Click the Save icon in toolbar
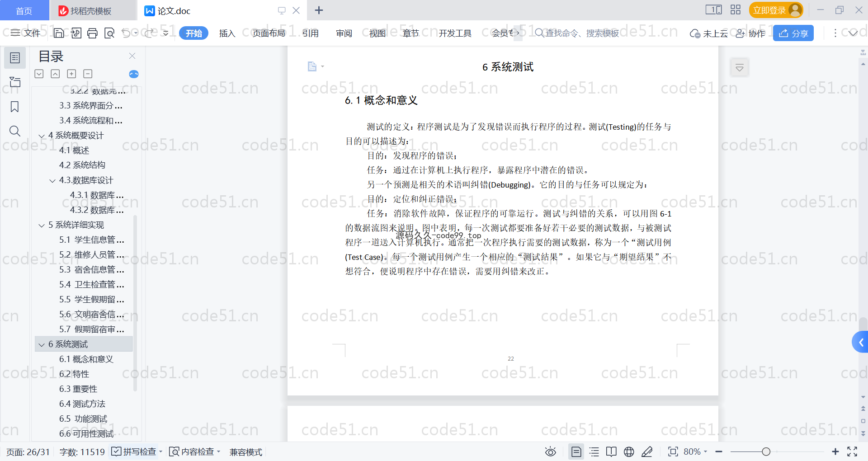Image resolution: width=868 pixels, height=461 pixels. [x=59, y=33]
